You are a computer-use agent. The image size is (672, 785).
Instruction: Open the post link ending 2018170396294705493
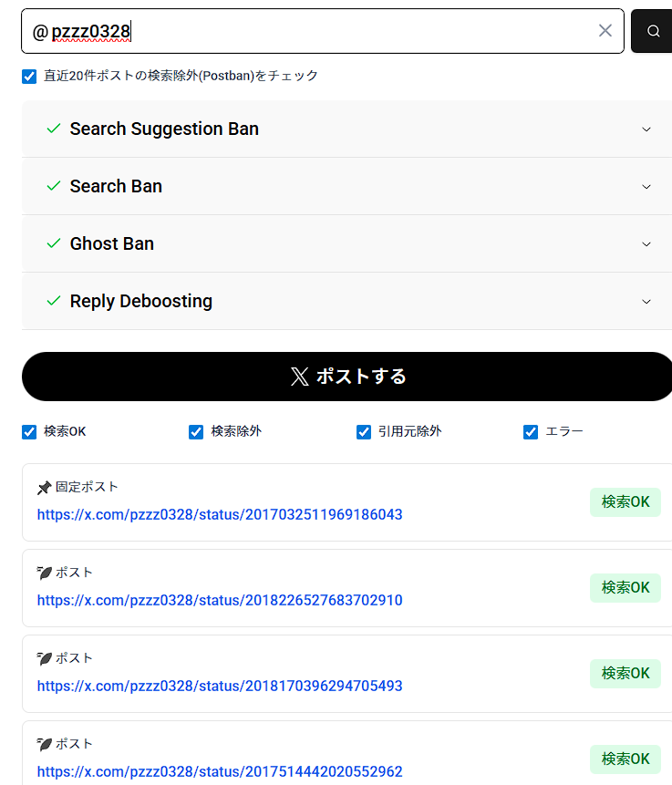220,686
